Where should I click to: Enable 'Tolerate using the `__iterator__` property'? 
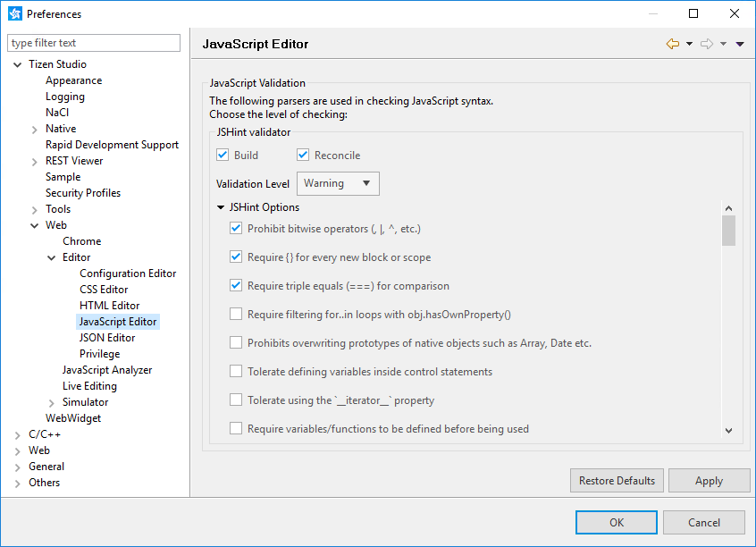click(236, 400)
